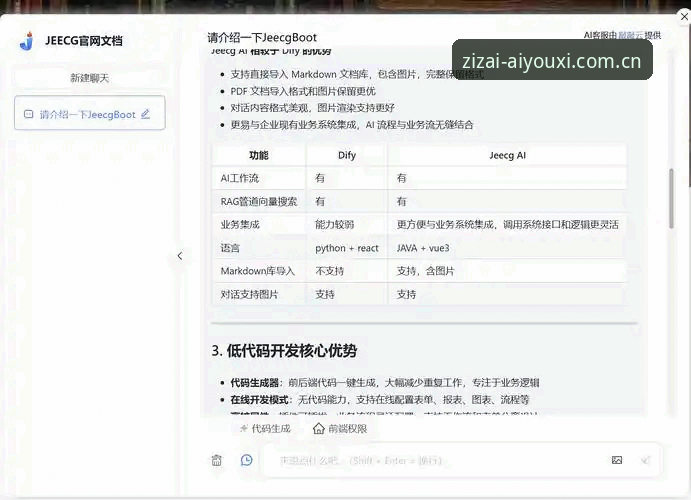Click the PDF 文档导入格式和图片保留更优 bullet

(x=303, y=91)
